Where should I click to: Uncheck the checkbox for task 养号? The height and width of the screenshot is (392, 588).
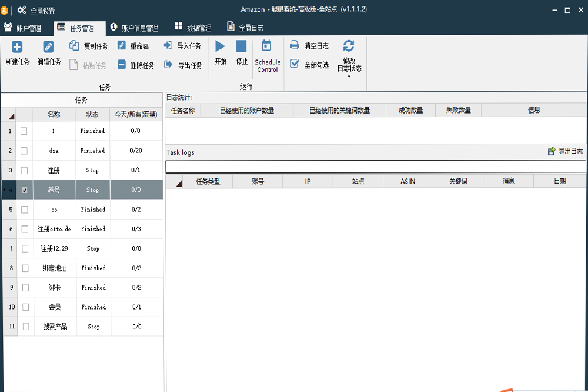(x=24, y=190)
